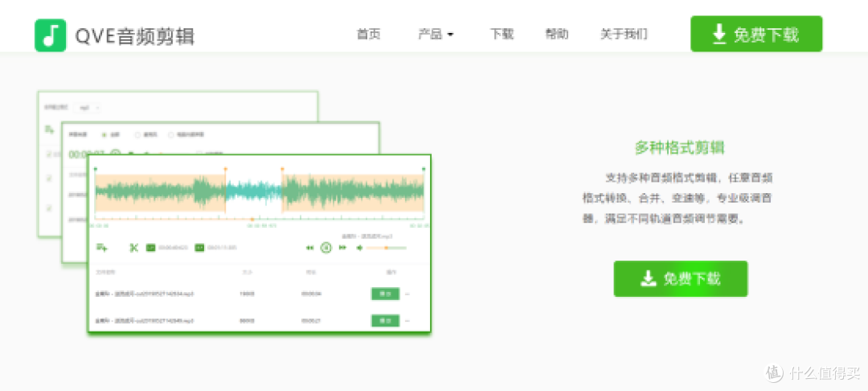Click the download arrow icon in the header button

click(x=719, y=35)
